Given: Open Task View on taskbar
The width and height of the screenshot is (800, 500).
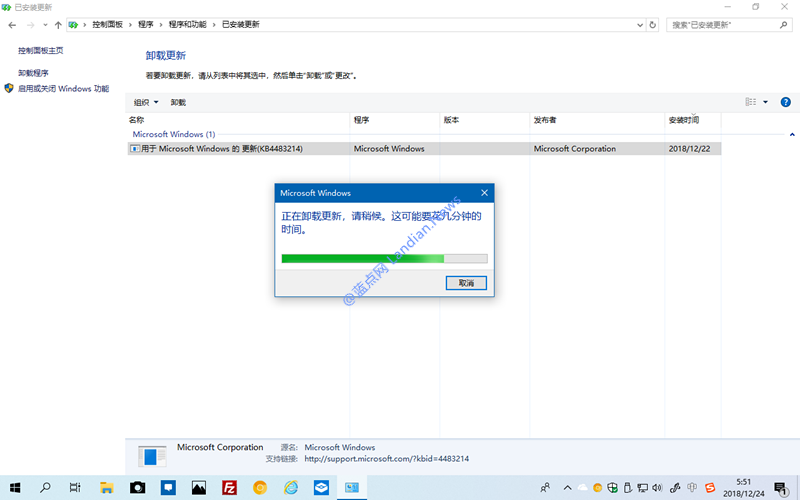Looking at the screenshot, I should [x=75, y=488].
